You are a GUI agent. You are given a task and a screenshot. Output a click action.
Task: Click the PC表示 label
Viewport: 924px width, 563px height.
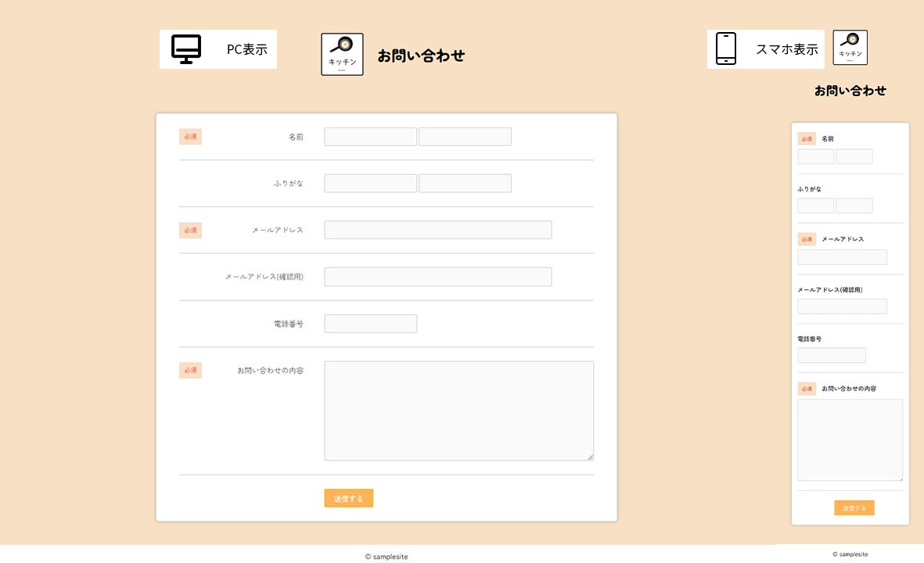(x=247, y=49)
